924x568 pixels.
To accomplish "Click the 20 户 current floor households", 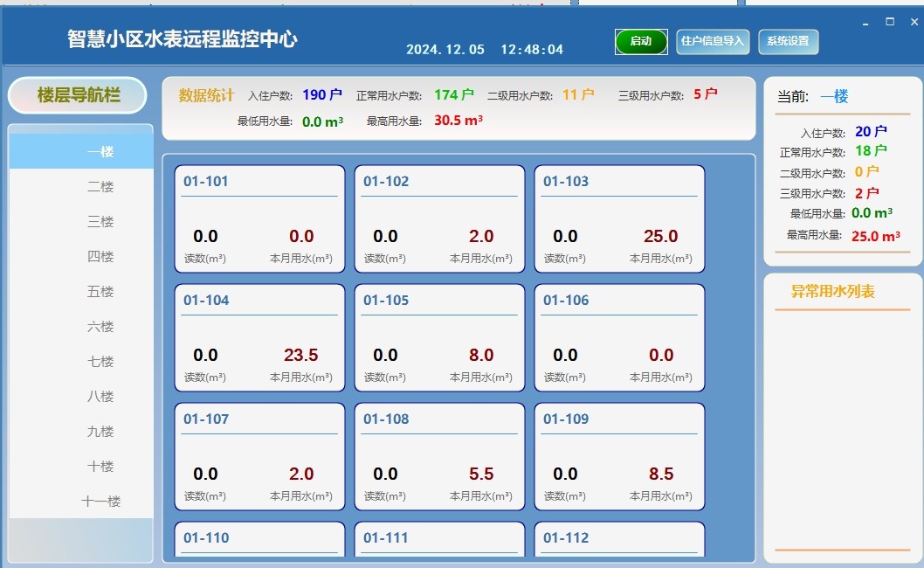I will (x=871, y=132).
